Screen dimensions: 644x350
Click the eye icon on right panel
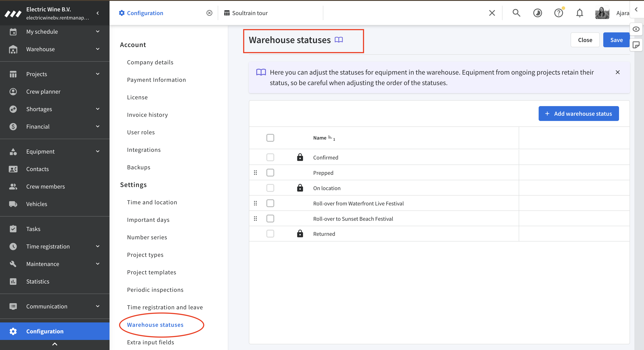tap(636, 29)
